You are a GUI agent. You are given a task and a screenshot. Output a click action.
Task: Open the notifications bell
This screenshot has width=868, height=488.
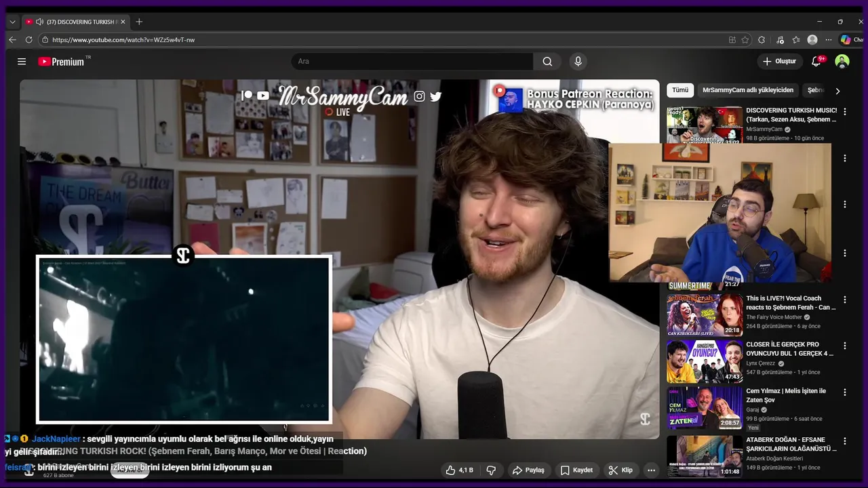[816, 62]
